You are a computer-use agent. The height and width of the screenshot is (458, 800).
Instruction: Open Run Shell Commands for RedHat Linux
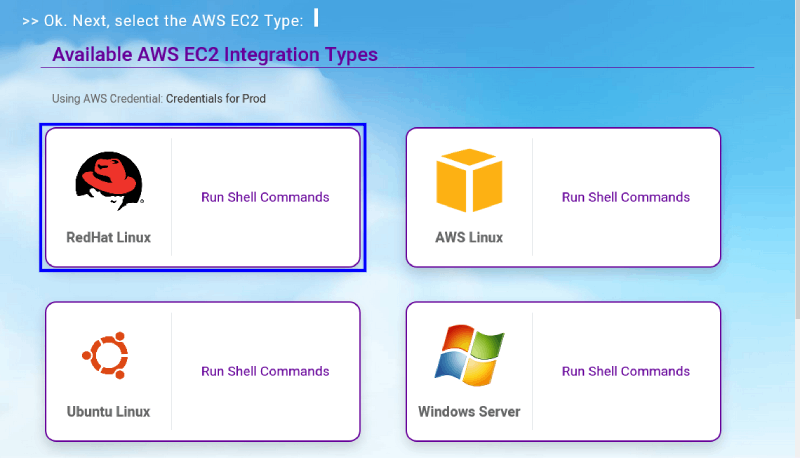pos(265,197)
